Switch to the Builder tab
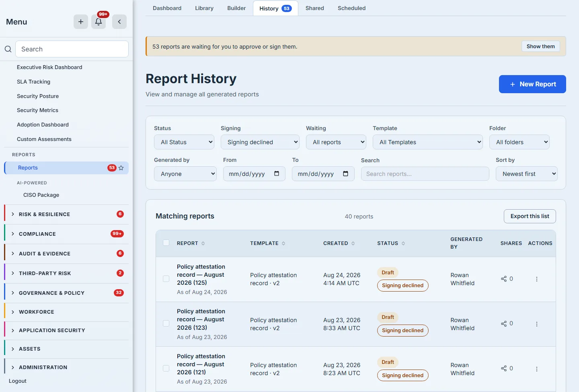The image size is (579, 392). tap(236, 8)
